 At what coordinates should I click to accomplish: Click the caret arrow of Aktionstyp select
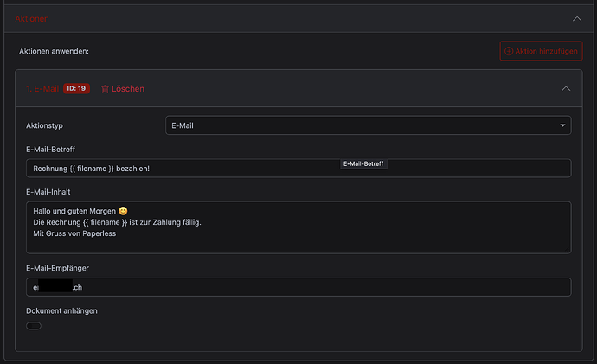tap(563, 125)
